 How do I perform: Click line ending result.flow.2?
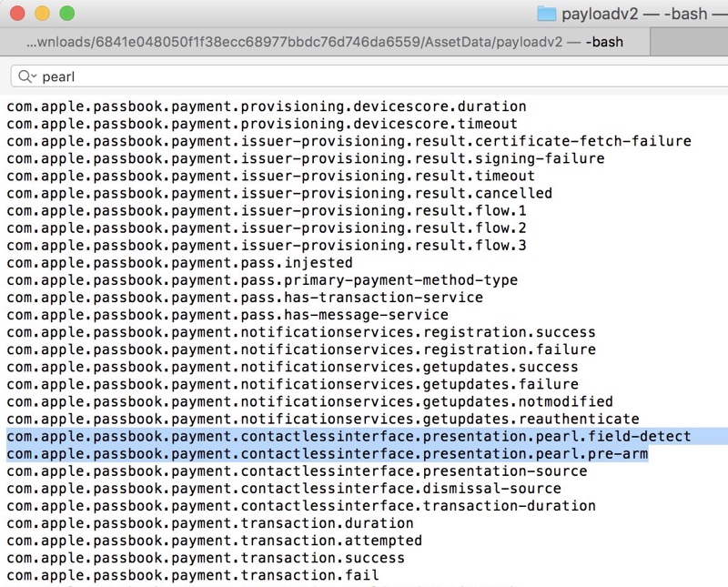tap(267, 228)
